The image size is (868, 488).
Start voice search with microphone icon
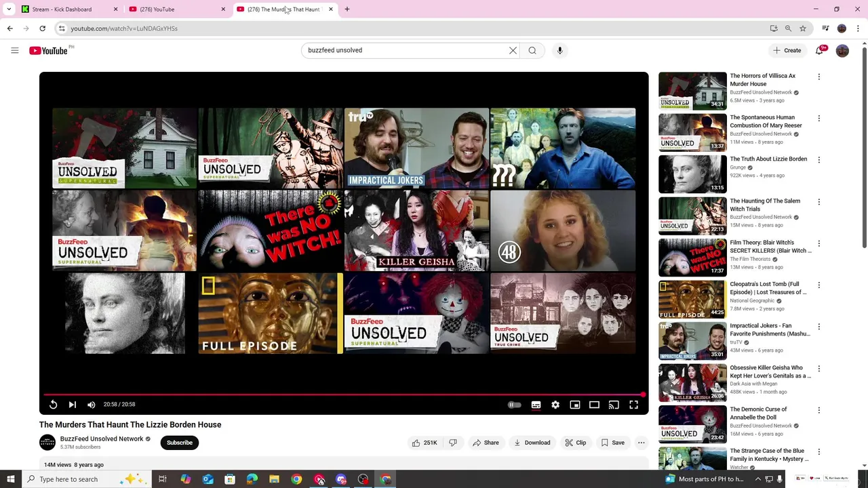[559, 50]
